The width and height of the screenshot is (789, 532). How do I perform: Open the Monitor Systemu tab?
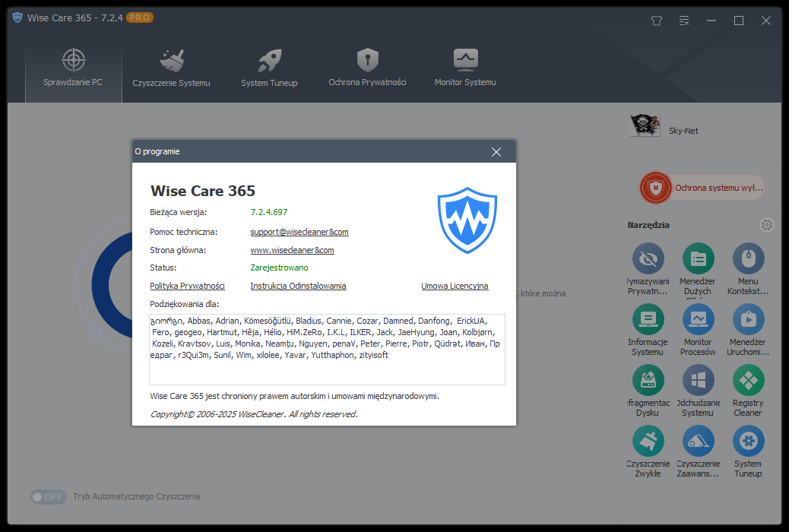pos(465,68)
